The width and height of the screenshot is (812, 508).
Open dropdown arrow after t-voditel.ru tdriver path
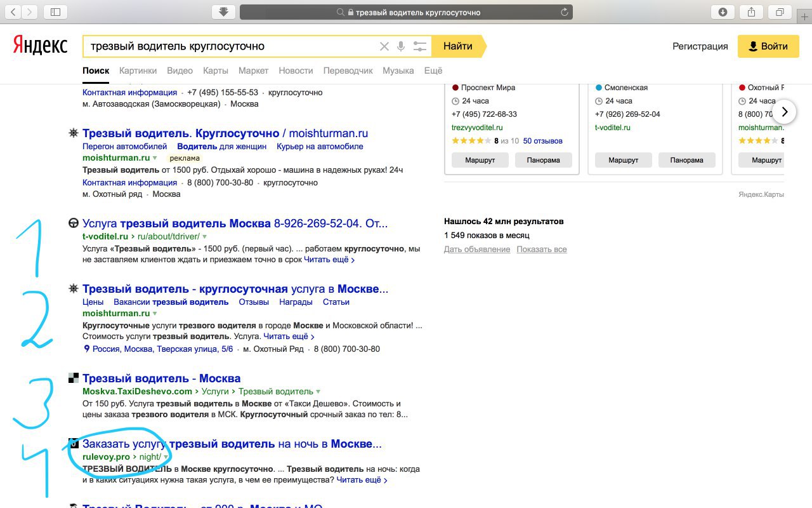click(204, 237)
